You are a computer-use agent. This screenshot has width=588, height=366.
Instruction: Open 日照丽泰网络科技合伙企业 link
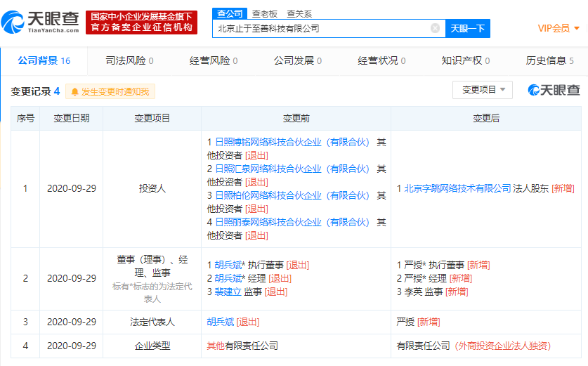coord(292,222)
